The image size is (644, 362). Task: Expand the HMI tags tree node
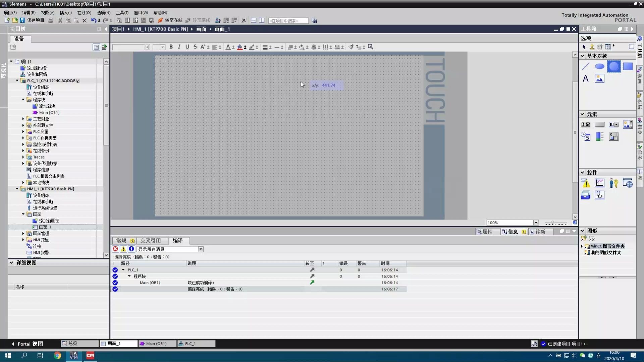click(23, 240)
